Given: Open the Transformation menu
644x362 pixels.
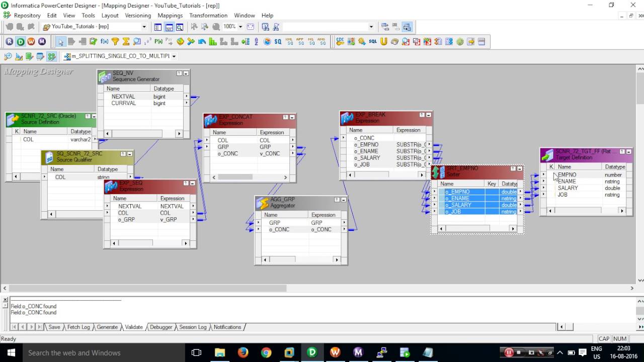Looking at the screenshot, I should [208, 16].
